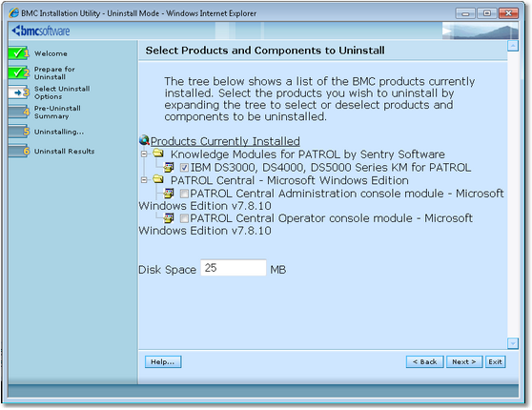Click step 1 Welcome checkmark icon
532x410 pixels.
[18, 53]
